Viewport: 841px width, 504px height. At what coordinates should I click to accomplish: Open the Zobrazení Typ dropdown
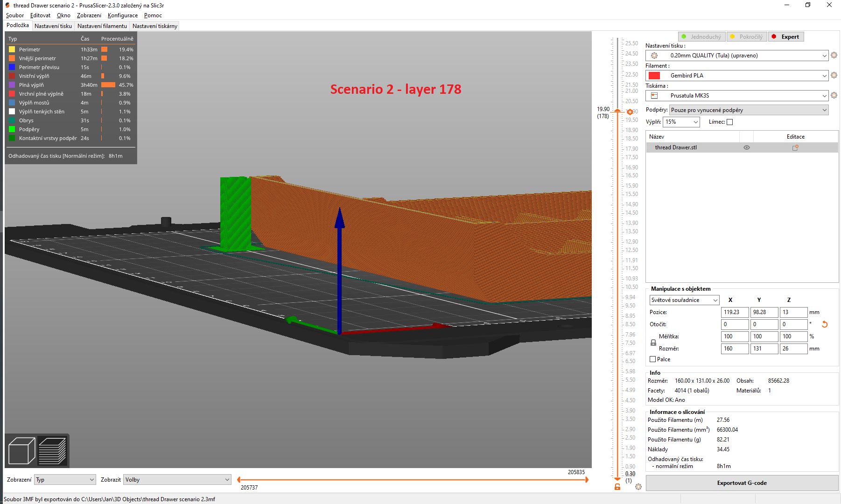tap(64, 479)
